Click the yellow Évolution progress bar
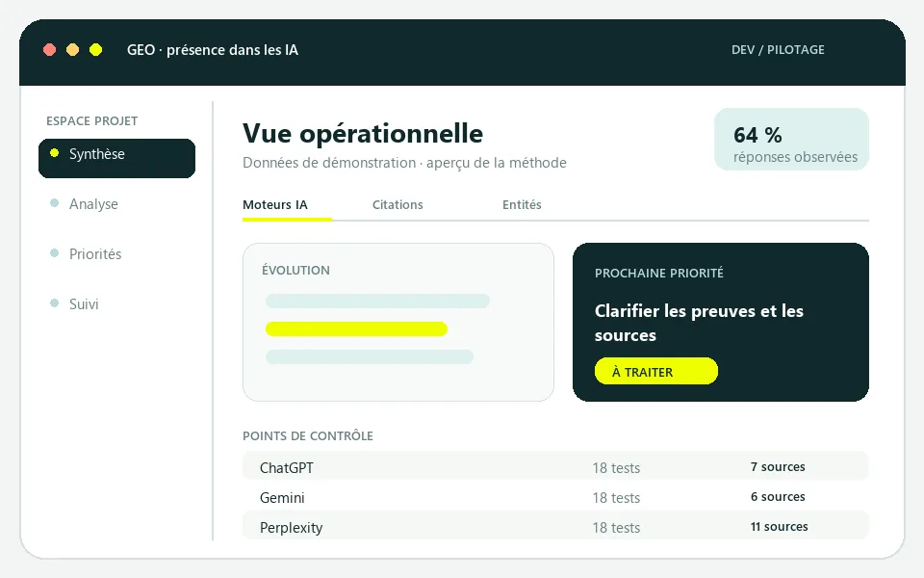This screenshot has height=578, width=924. point(356,329)
